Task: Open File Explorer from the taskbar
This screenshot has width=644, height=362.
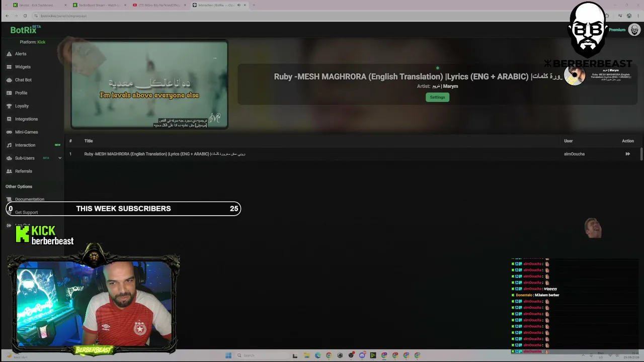Action: (306, 355)
